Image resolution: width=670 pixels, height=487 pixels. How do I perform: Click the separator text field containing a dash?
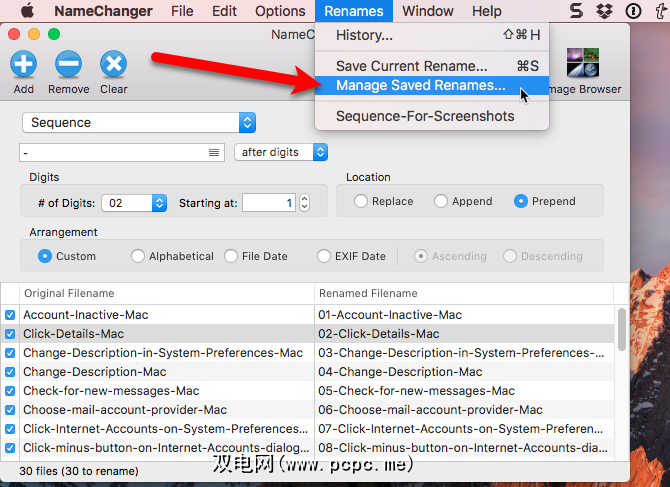pyautogui.click(x=122, y=153)
